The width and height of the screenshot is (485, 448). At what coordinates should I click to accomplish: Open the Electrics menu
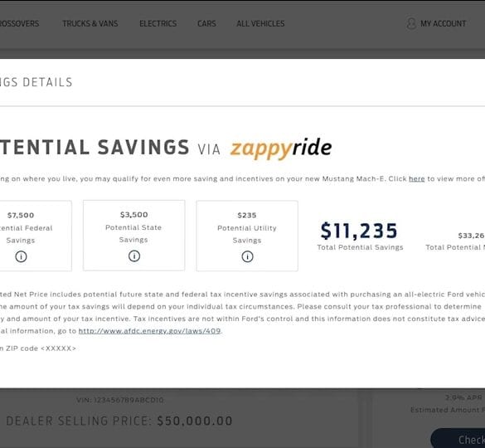tap(158, 23)
